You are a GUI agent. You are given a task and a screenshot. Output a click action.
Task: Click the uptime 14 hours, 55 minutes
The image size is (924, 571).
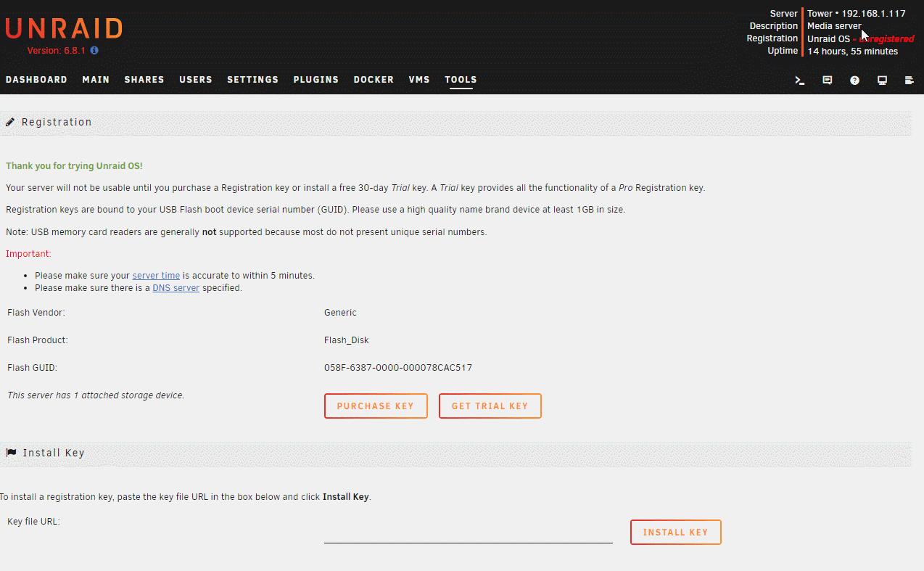853,52
